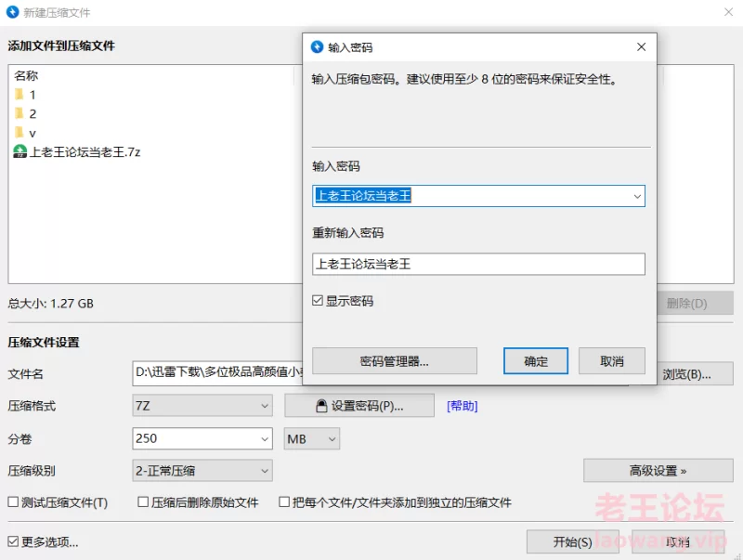Click the lock icon on 设置密码 button

321,406
